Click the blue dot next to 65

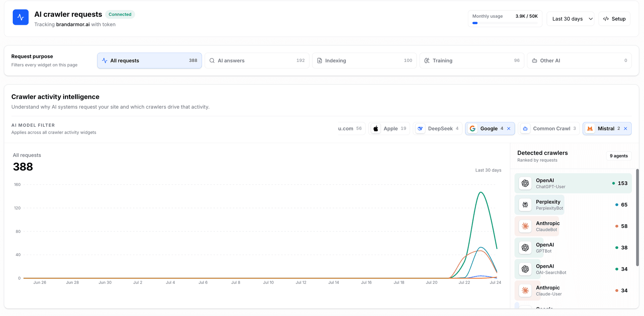pyautogui.click(x=616, y=205)
